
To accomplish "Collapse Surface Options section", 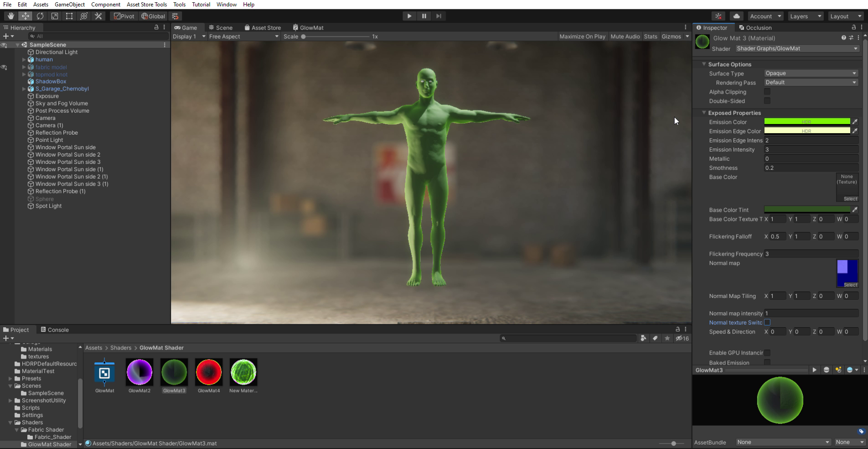I will coord(704,64).
